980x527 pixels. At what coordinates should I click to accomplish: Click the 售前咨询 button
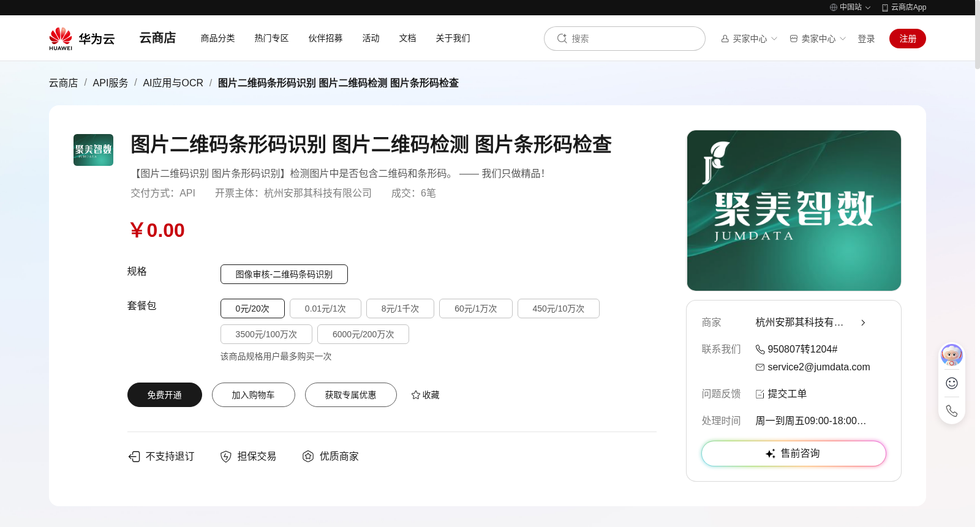[x=794, y=454]
